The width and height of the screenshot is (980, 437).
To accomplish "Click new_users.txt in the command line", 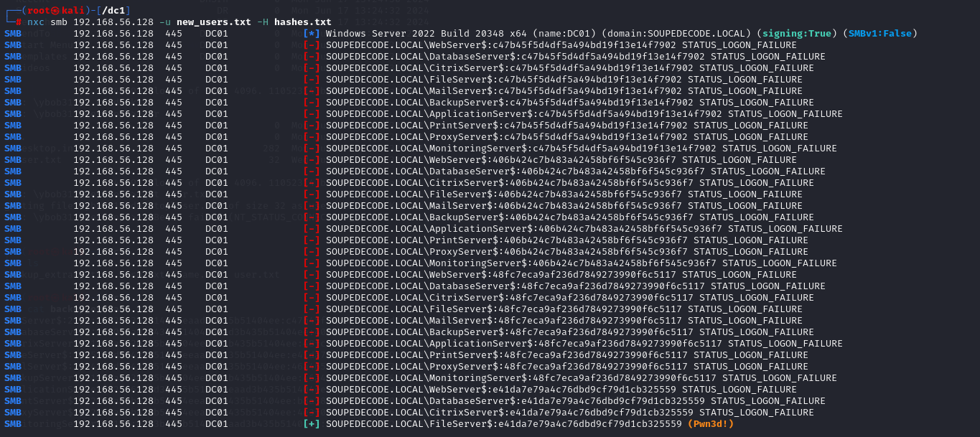I will tap(214, 22).
